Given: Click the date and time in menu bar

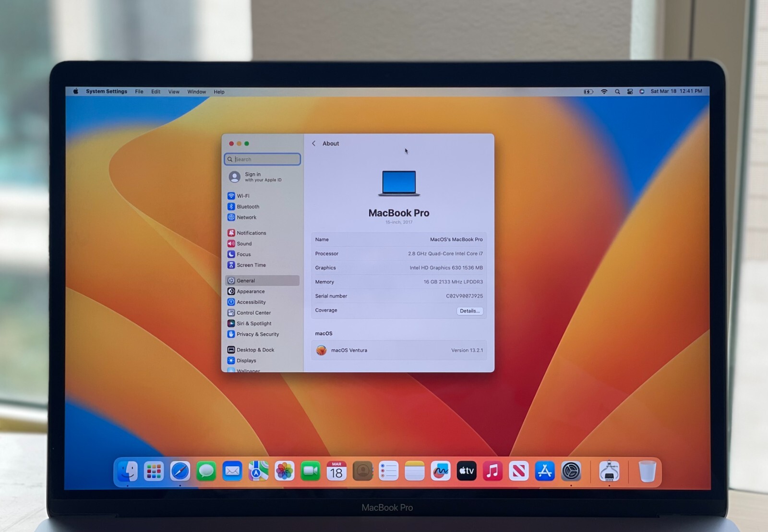Looking at the screenshot, I should [676, 91].
